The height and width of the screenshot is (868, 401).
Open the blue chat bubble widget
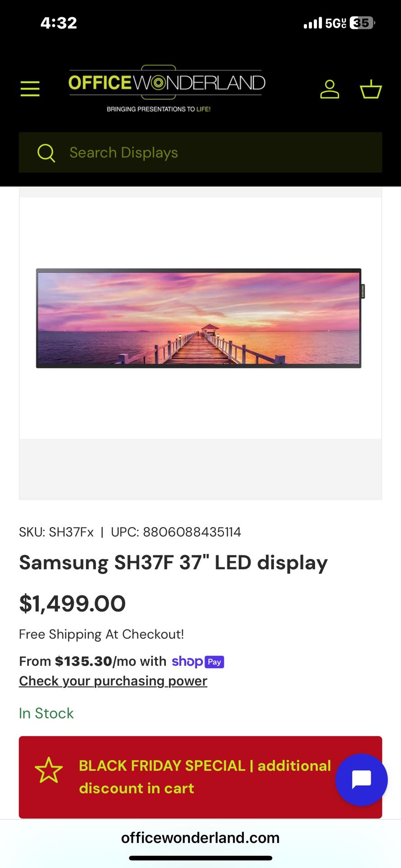pyautogui.click(x=361, y=779)
